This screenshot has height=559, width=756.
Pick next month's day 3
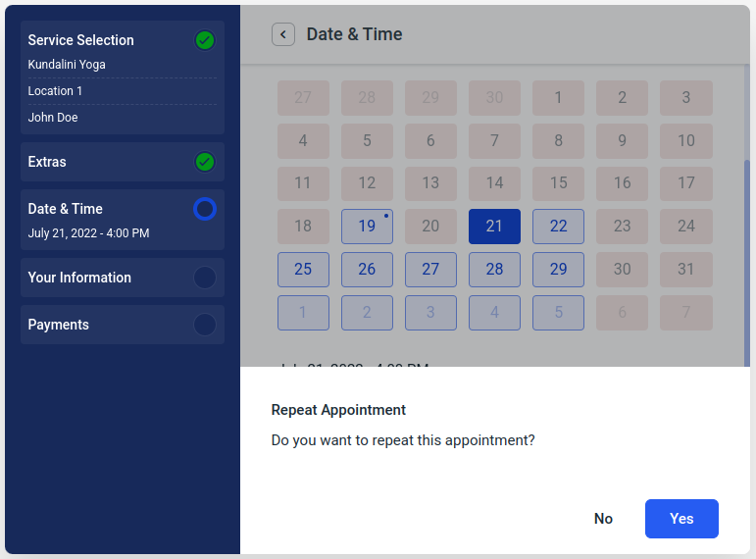(430, 313)
